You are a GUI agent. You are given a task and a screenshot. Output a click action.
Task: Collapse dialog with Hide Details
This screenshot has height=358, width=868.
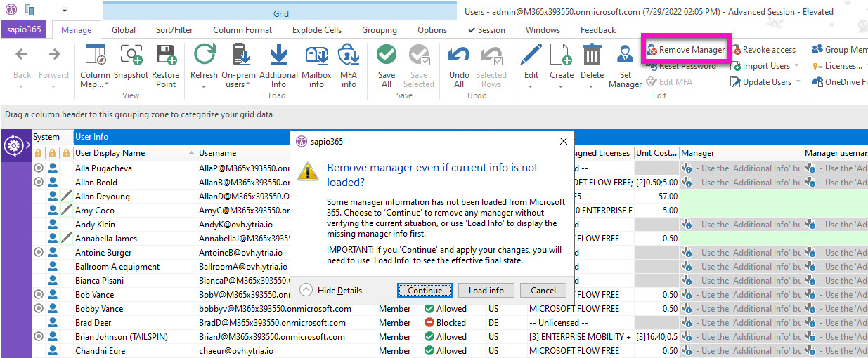point(331,290)
